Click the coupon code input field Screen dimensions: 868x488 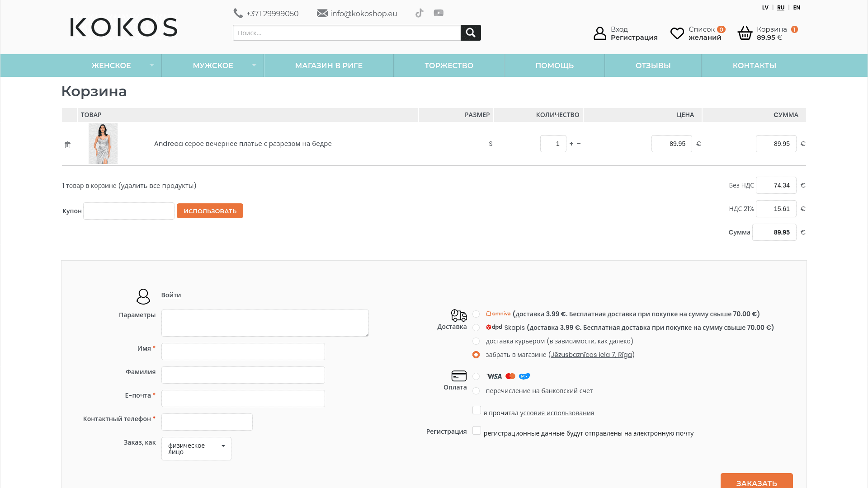click(129, 211)
